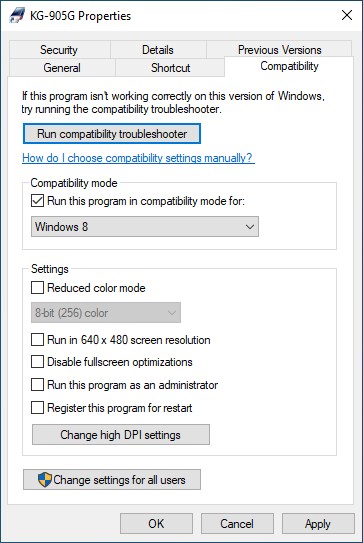Enable Disable fullscreen optimizations option
Viewport: 363px width, 543px height.
tap(37, 362)
